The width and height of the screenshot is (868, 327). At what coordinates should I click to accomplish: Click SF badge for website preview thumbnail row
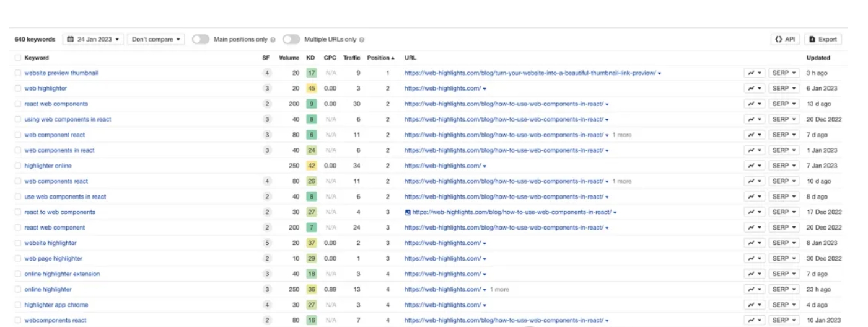267,73
